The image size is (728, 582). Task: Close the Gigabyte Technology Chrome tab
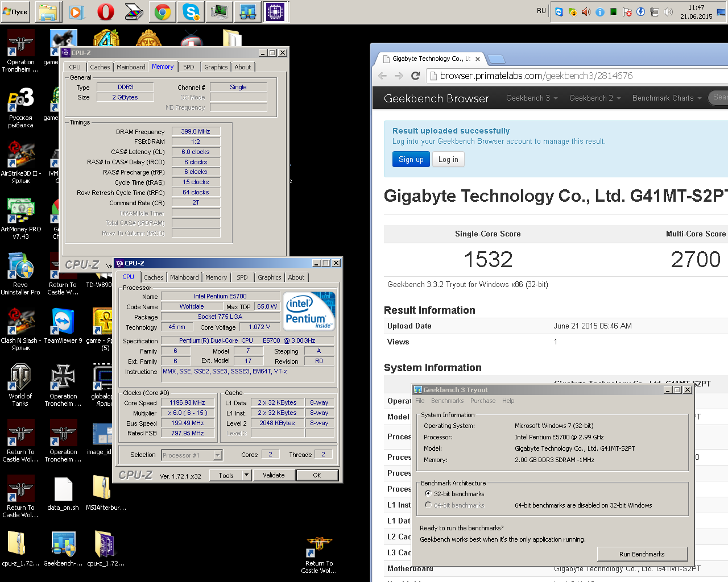click(478, 59)
